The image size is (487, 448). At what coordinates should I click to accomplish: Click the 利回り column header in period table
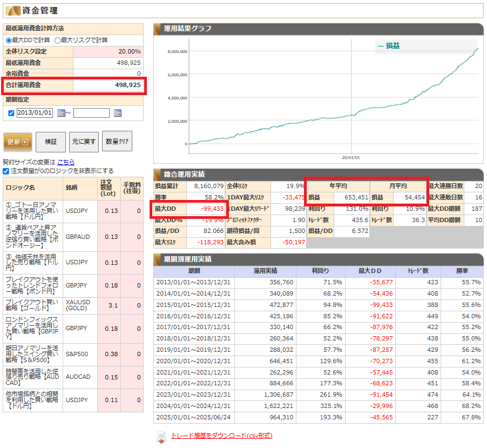pyautogui.click(x=321, y=271)
